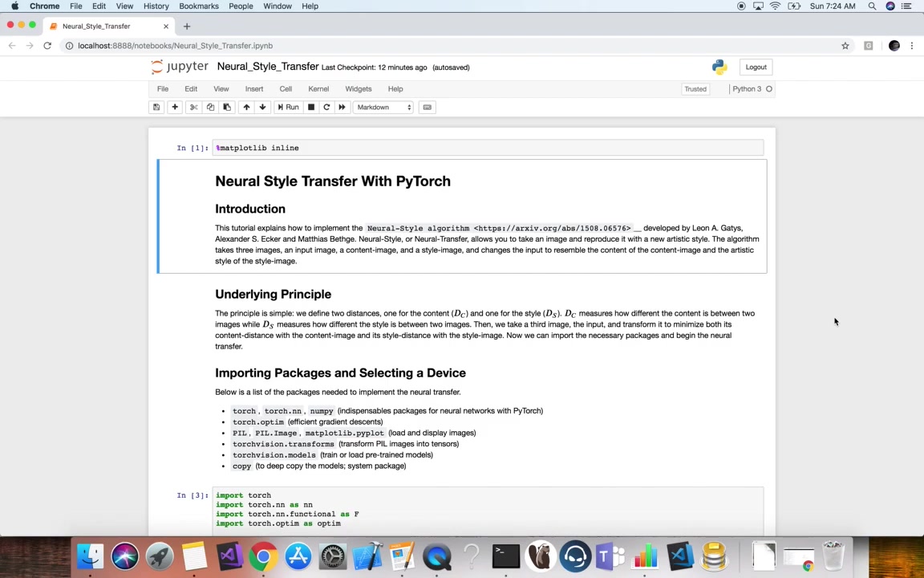Insert cell below with plus icon
Image resolution: width=924 pixels, height=578 pixels.
click(174, 108)
